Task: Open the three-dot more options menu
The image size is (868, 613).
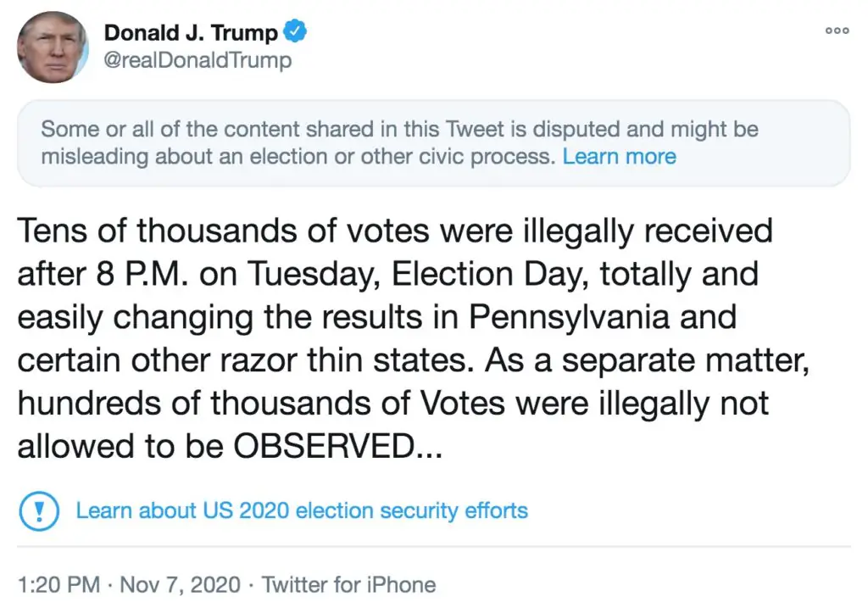Action: 836,31
